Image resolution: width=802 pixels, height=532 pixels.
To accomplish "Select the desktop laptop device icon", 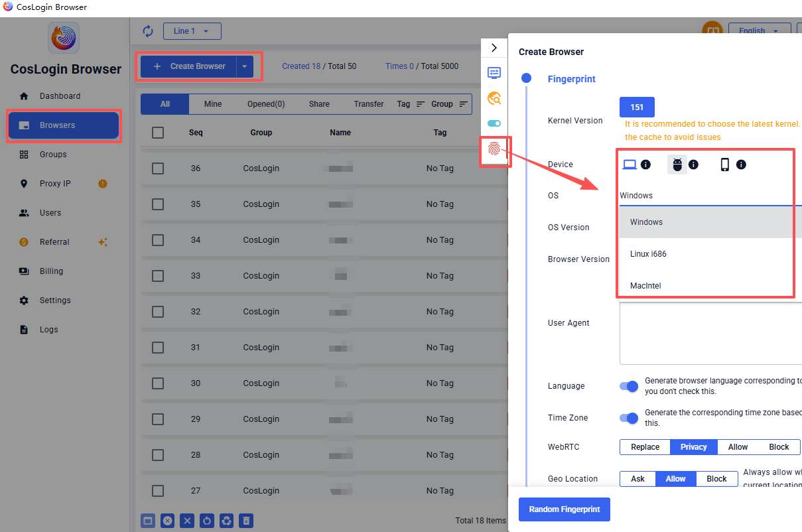I will tap(630, 165).
